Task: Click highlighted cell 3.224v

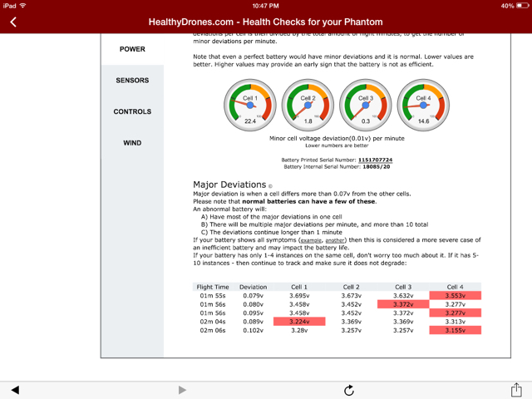Action: pyautogui.click(x=299, y=322)
